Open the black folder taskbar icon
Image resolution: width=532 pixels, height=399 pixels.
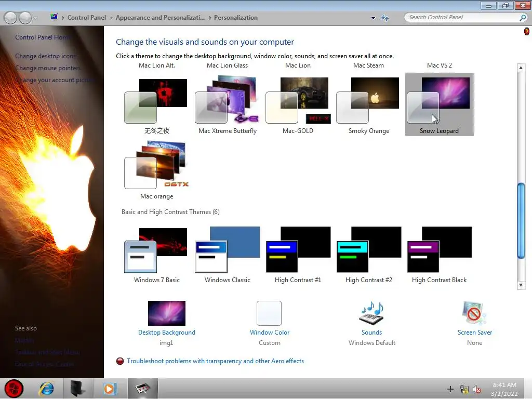pyautogui.click(x=78, y=389)
